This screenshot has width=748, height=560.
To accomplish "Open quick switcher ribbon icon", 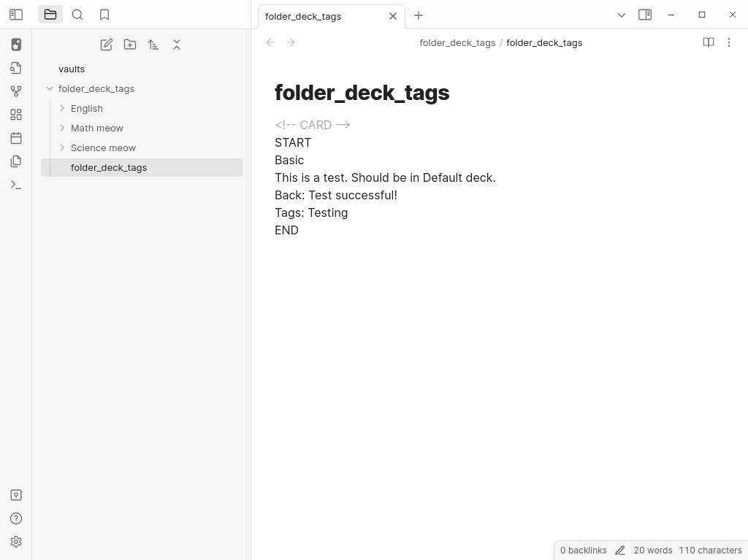I will pyautogui.click(x=16, y=68).
